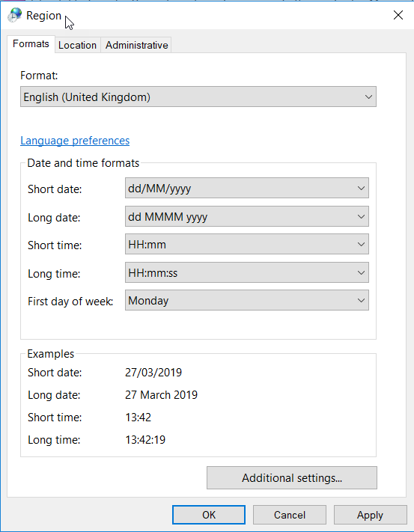Open Language preferences link
The height and width of the screenshot is (532, 414).
75,141
